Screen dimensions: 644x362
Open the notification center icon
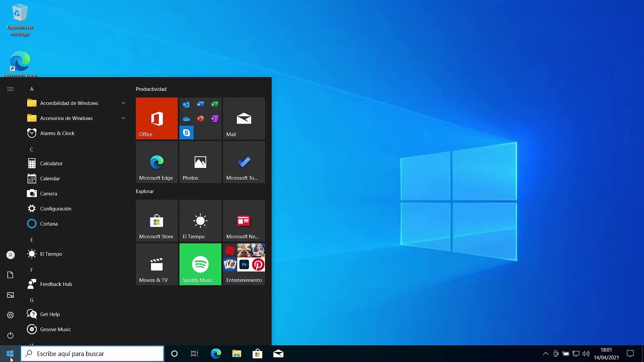coord(630,354)
